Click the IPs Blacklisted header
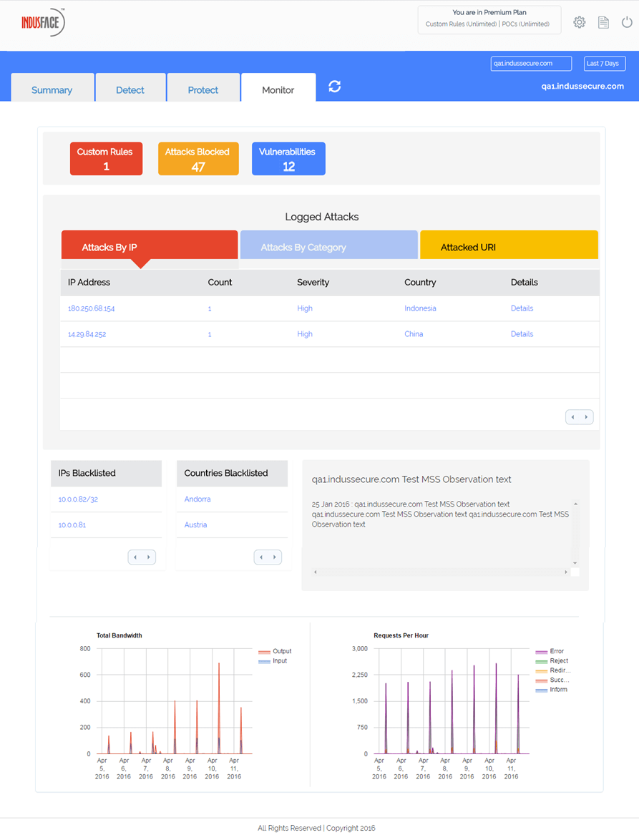This screenshot has width=639, height=840. point(106,474)
